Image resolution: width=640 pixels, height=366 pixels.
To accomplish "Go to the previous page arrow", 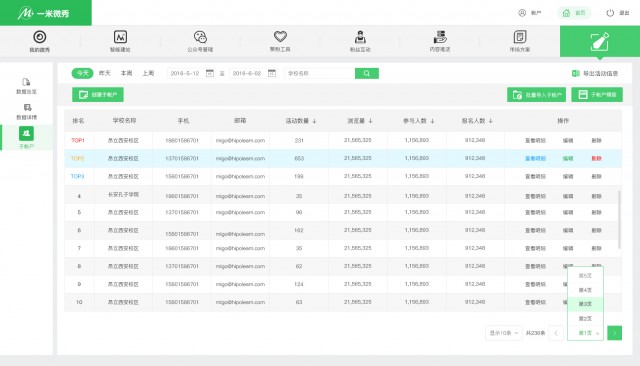I will [556, 333].
